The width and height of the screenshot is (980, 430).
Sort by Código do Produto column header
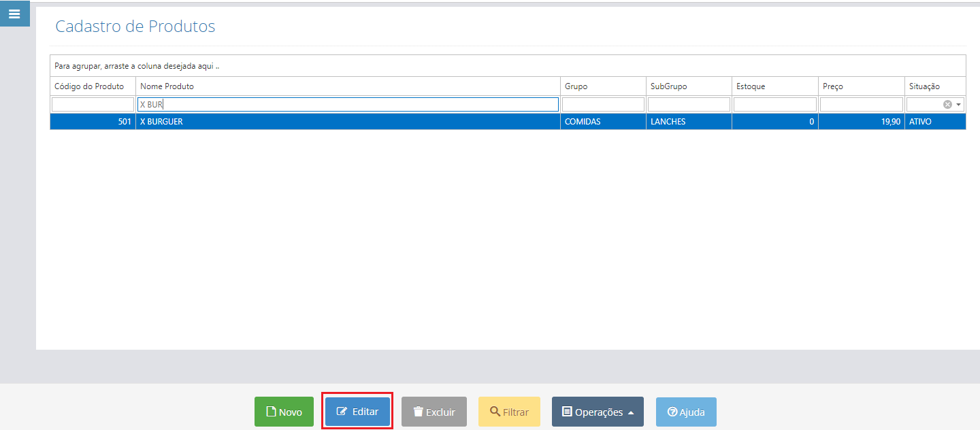93,86
